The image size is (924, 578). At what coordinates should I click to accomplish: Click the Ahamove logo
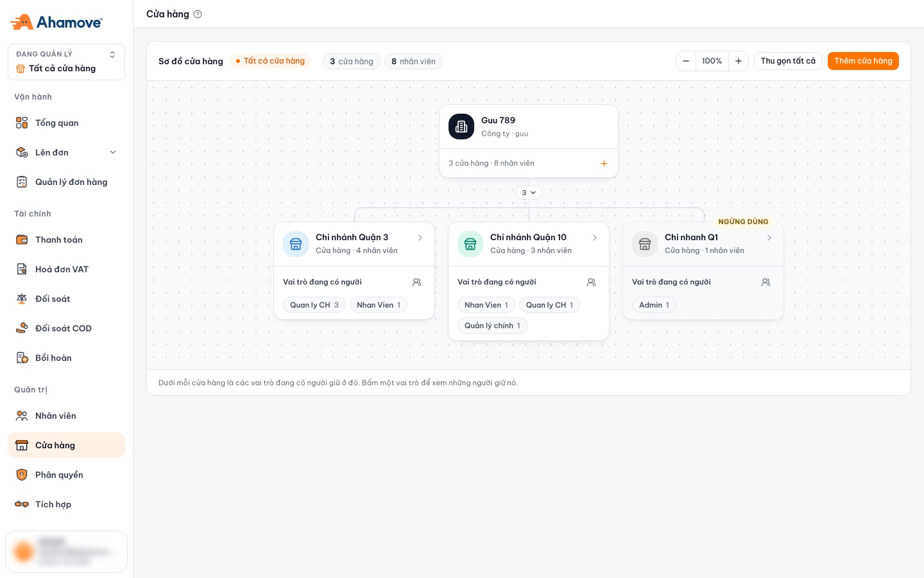point(56,22)
